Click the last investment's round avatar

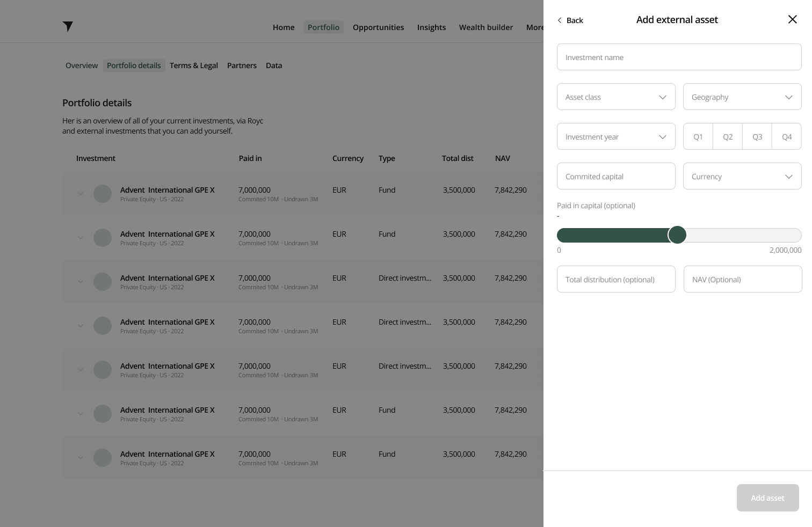pos(103,458)
